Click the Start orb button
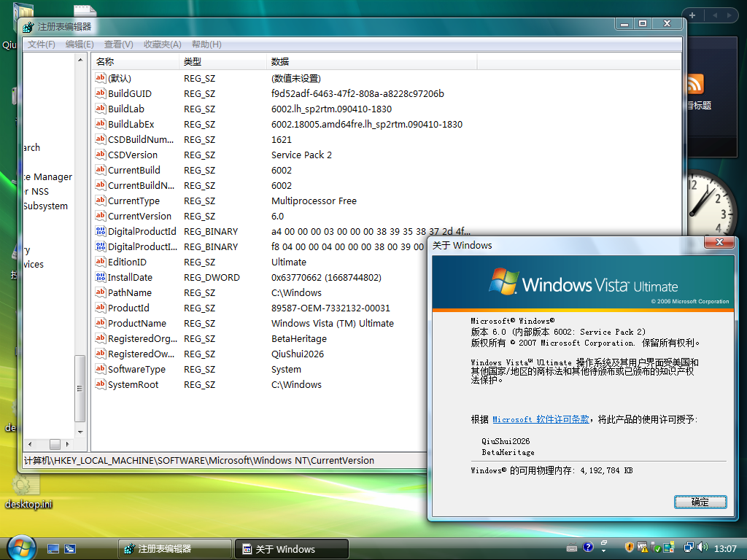Viewport: 747px width, 560px height. click(x=21, y=548)
